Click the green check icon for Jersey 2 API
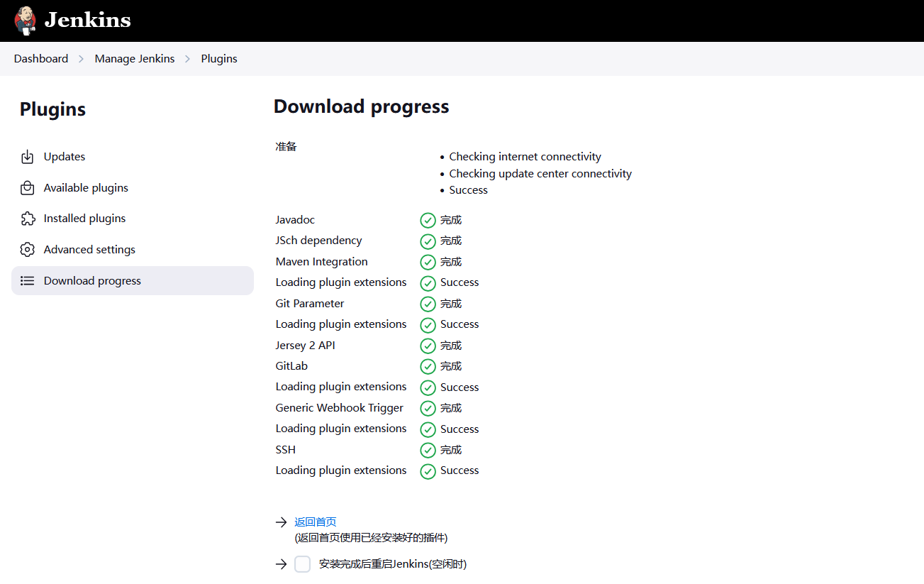The height and width of the screenshot is (584, 924). click(x=428, y=346)
